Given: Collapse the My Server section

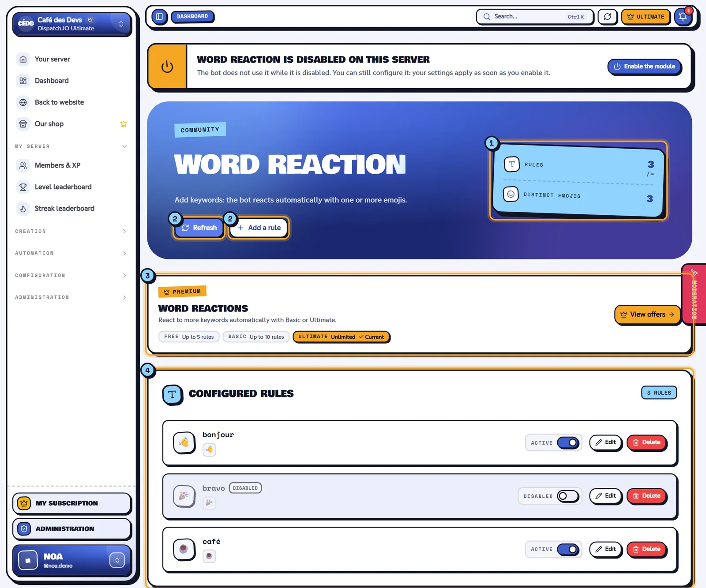Looking at the screenshot, I should [71, 146].
